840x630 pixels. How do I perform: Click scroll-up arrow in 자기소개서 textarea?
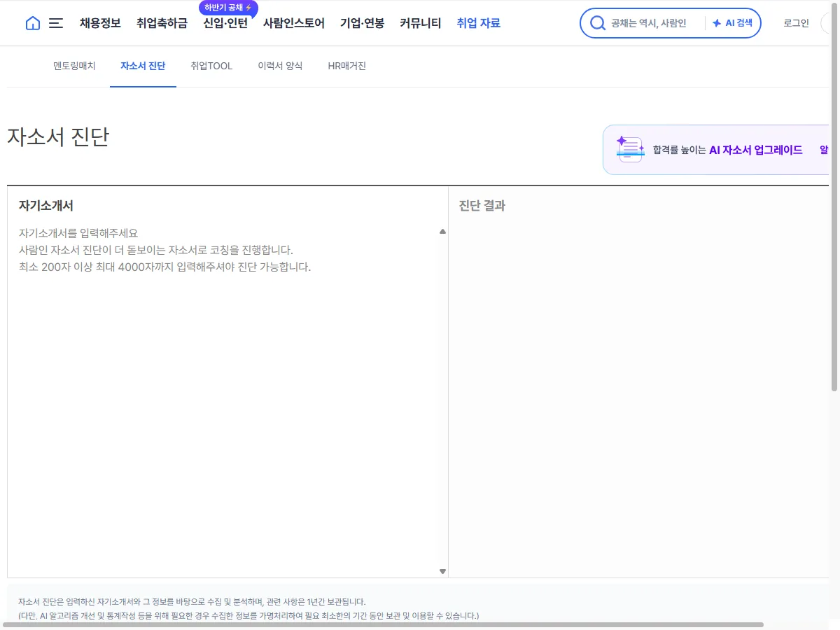pyautogui.click(x=442, y=232)
